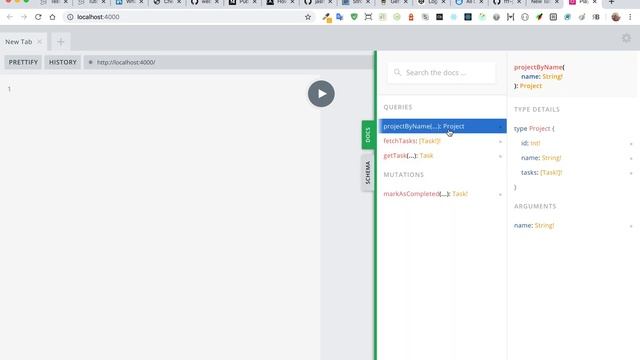The image size is (640, 360).
Task: Open the HISTORY panel
Action: coord(63,62)
